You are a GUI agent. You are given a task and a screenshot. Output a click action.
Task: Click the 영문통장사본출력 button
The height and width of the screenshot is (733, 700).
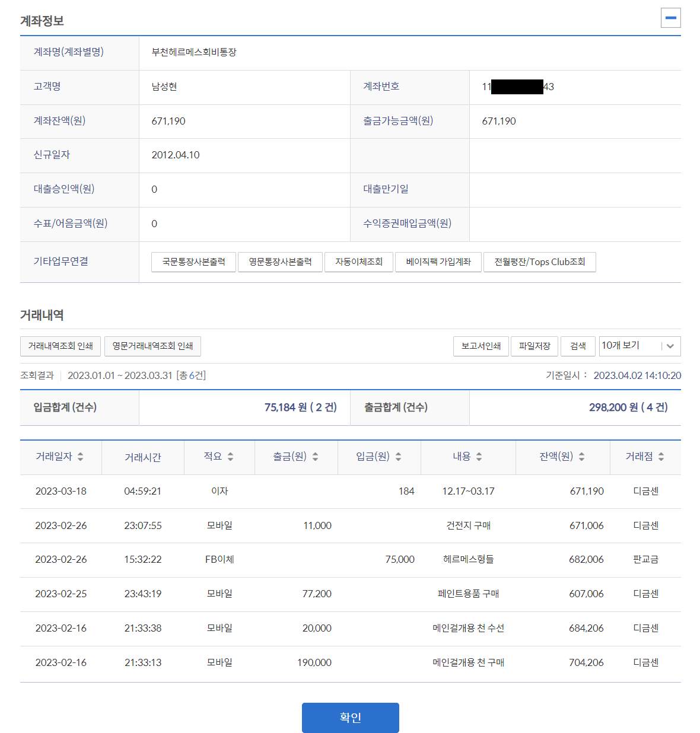(280, 262)
